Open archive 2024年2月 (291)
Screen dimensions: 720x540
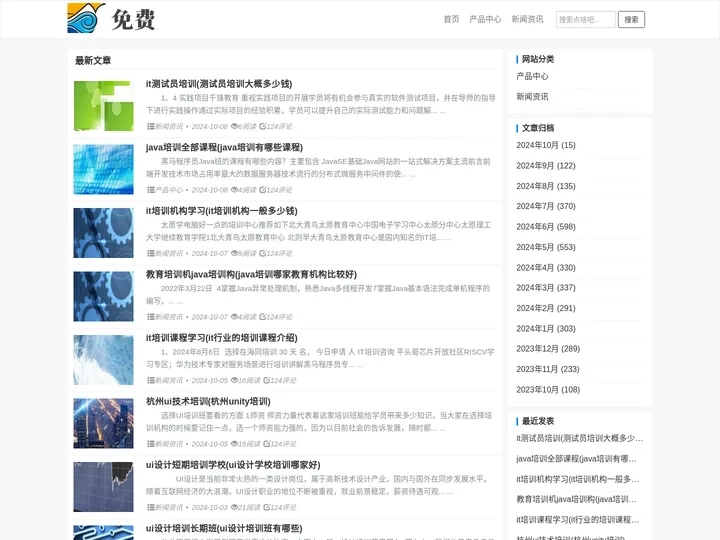click(x=546, y=308)
